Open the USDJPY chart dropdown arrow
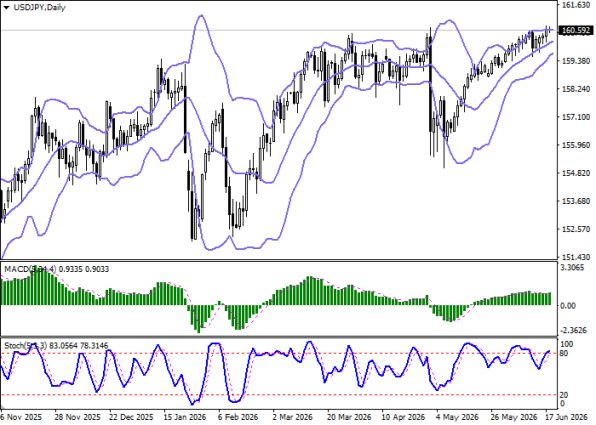596x425 pixels. pyautogui.click(x=6, y=8)
